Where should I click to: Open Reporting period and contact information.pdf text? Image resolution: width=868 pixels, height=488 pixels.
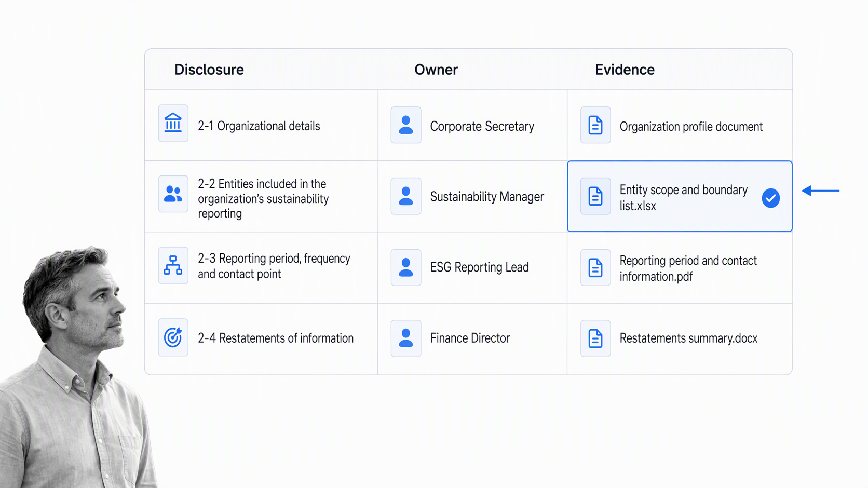click(x=688, y=268)
